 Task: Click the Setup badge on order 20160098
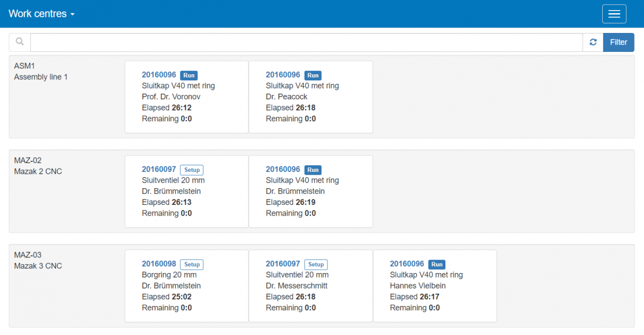(192, 265)
